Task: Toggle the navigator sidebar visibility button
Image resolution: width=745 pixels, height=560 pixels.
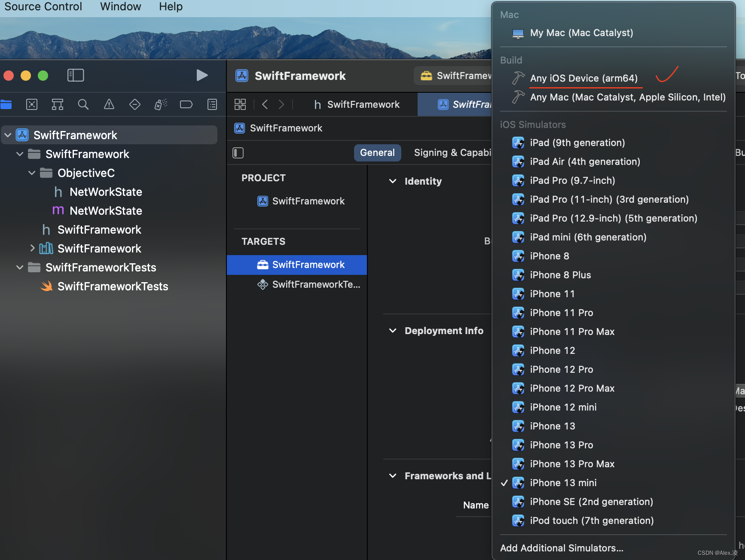Action: click(76, 76)
